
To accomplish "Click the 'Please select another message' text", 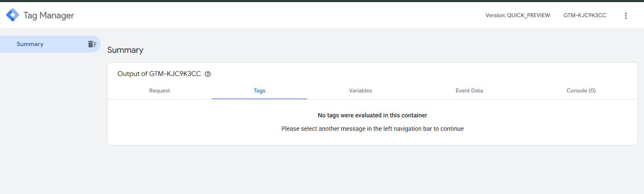I will 372,129.
